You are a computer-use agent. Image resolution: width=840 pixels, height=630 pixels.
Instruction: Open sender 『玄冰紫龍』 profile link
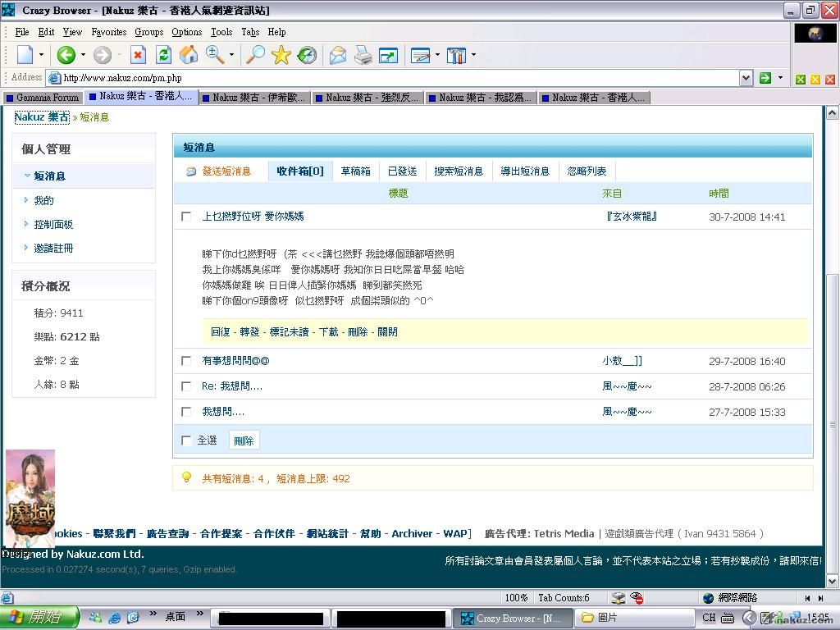[630, 217]
